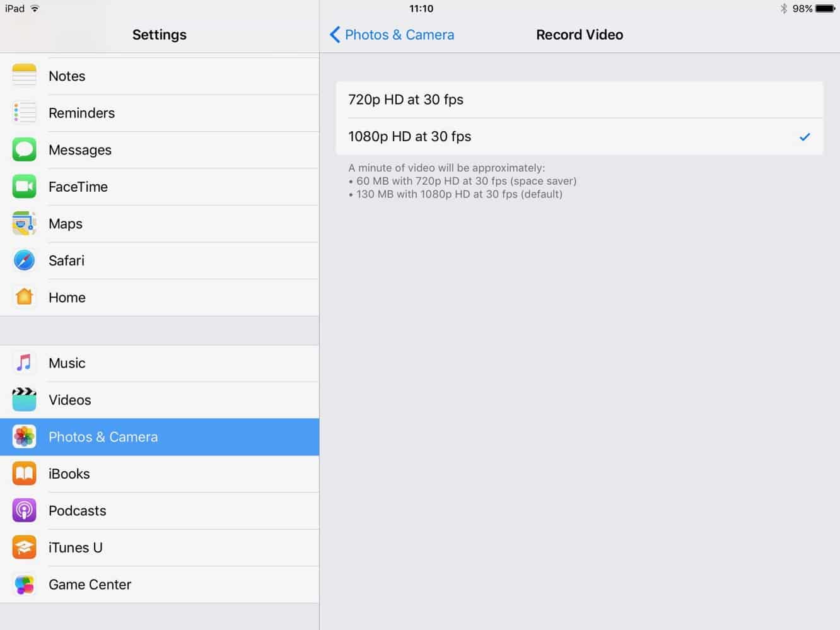The image size is (840, 630).
Task: Open Messages settings row
Action: 160,149
